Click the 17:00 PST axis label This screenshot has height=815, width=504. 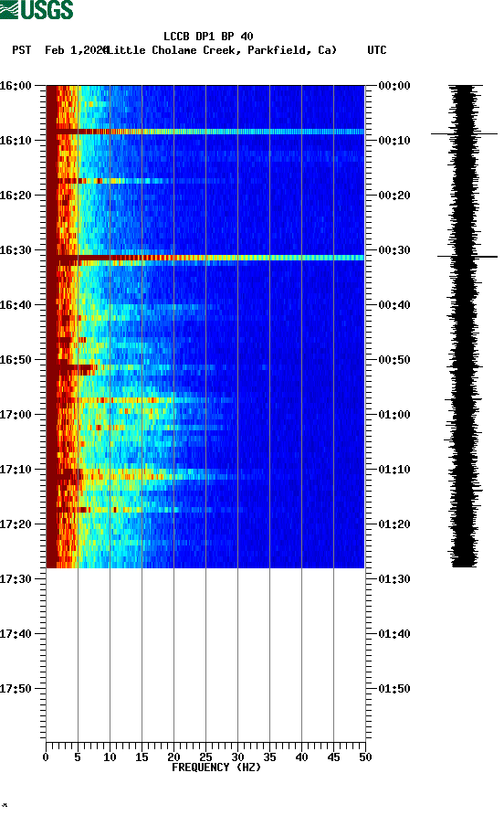(x=16, y=415)
